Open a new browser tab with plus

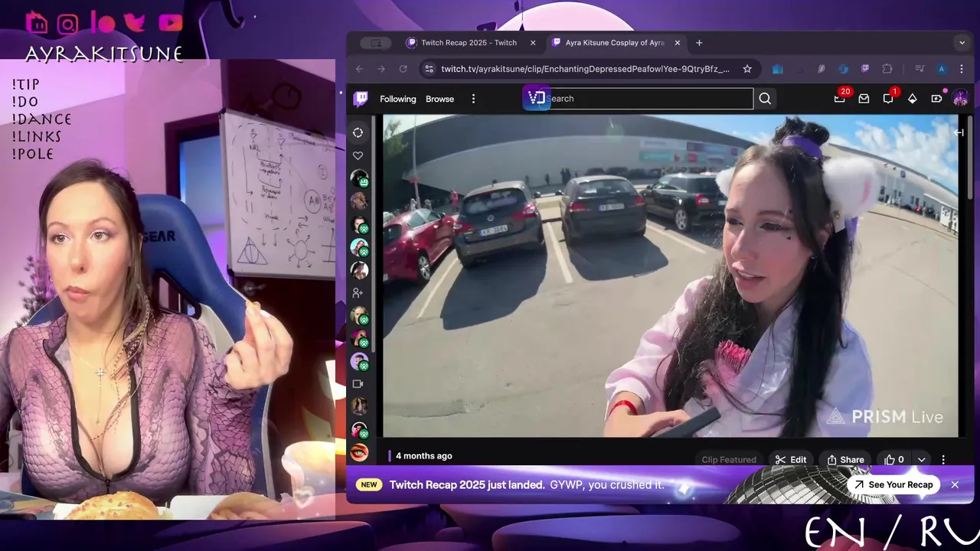[699, 43]
